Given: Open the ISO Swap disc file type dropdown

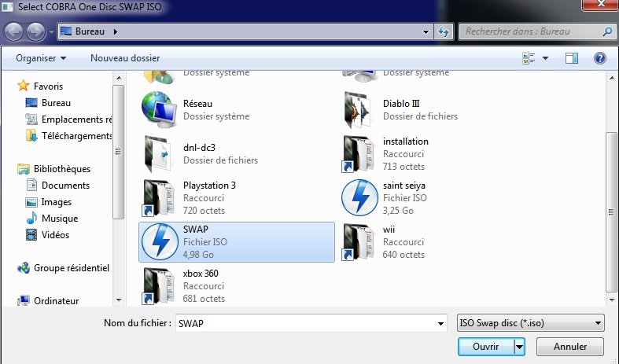Looking at the screenshot, I should [x=530, y=323].
